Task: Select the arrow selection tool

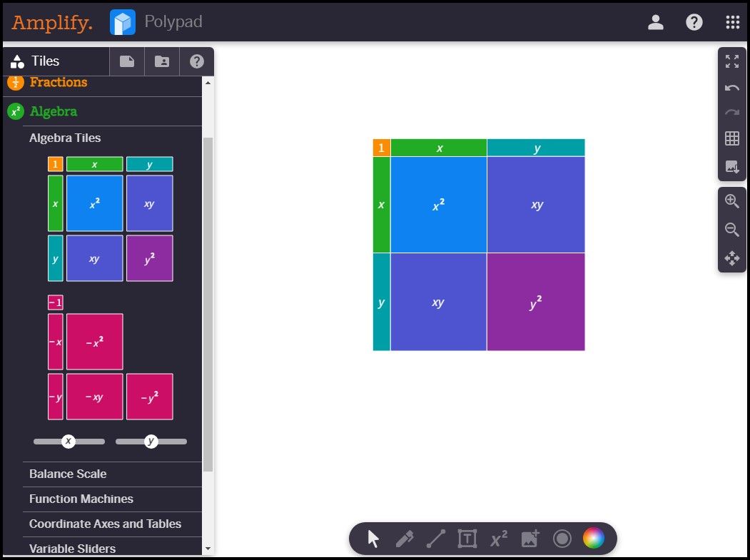Action: tap(373, 539)
